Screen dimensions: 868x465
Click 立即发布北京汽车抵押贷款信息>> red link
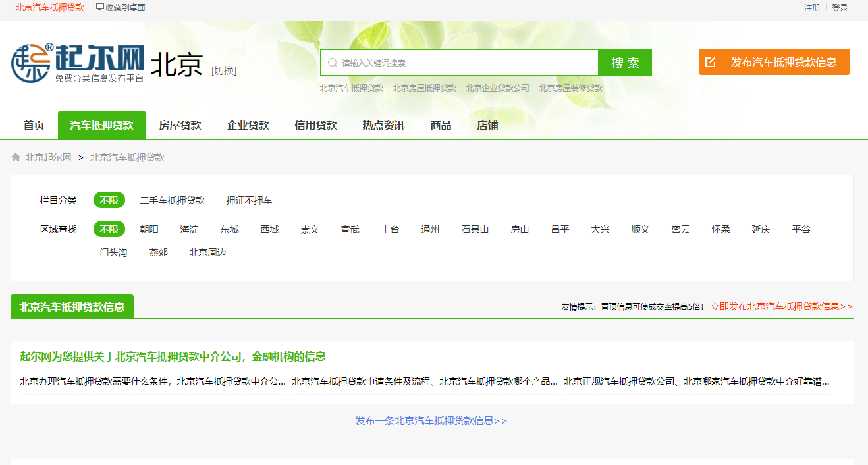point(782,306)
